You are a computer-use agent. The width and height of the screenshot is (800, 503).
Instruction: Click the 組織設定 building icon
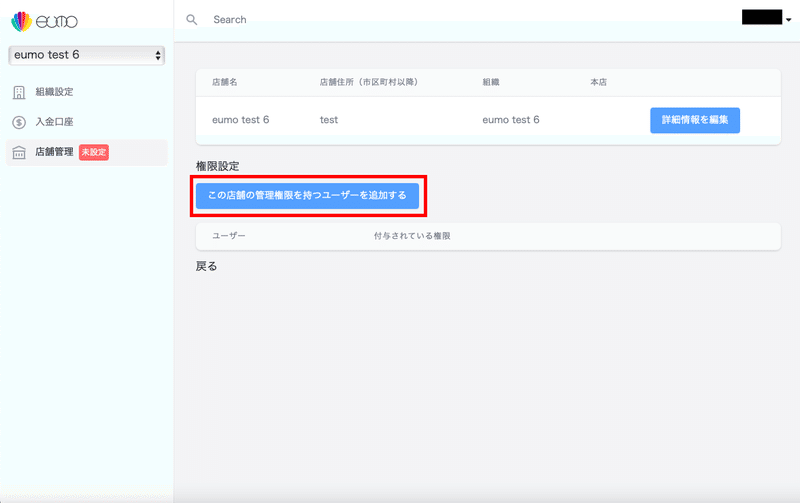click(19, 92)
